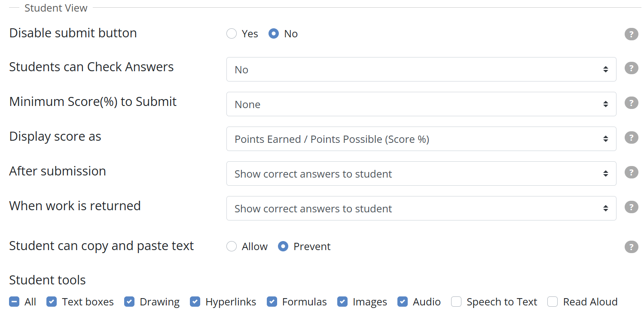The image size is (644, 314).
Task: Toggle the All student tools checkbox
Action: pyautogui.click(x=14, y=302)
